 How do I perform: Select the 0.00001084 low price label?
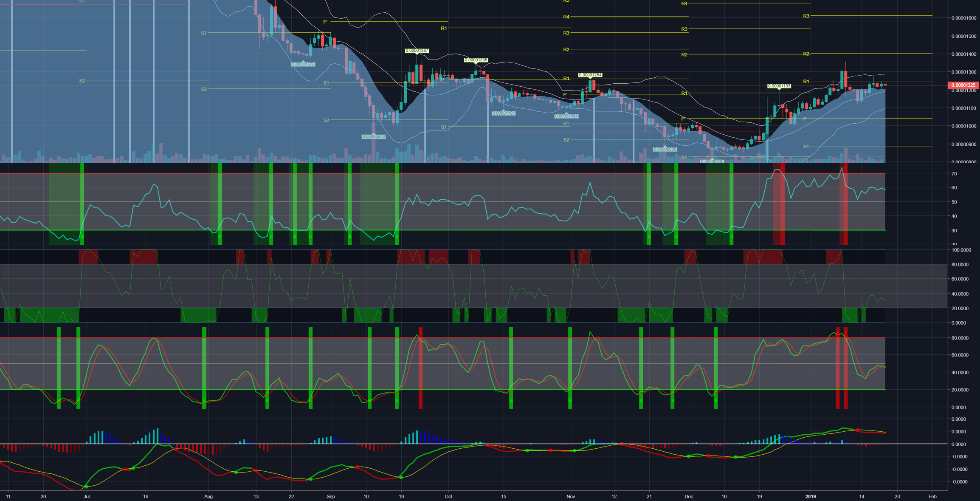click(566, 116)
